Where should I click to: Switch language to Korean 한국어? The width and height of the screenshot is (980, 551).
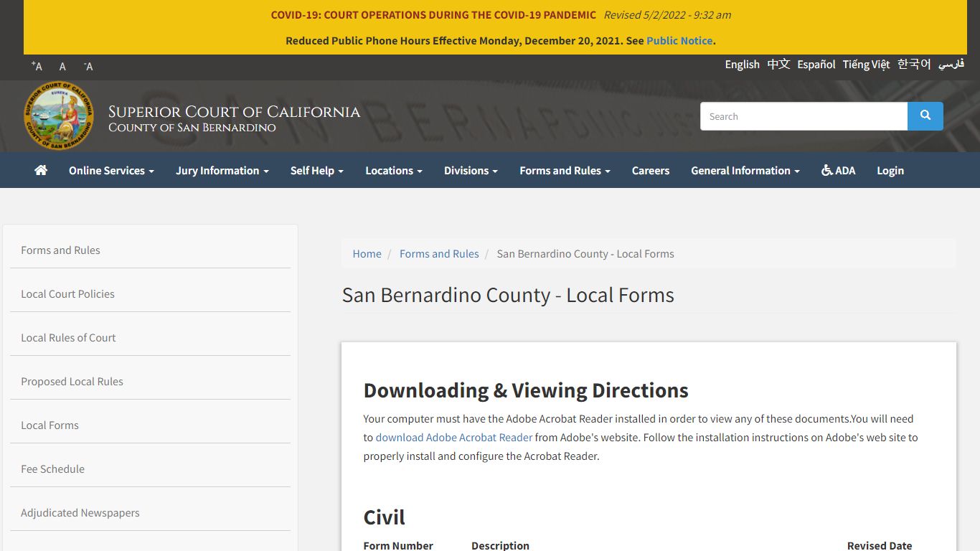[914, 65]
